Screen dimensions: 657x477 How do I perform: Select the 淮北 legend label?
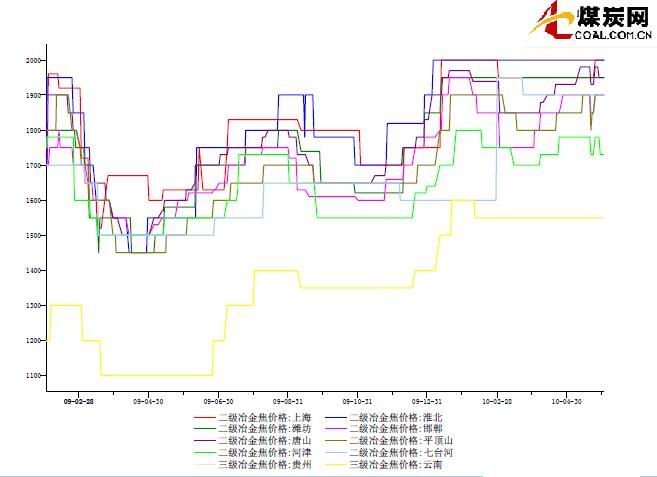tap(400, 416)
